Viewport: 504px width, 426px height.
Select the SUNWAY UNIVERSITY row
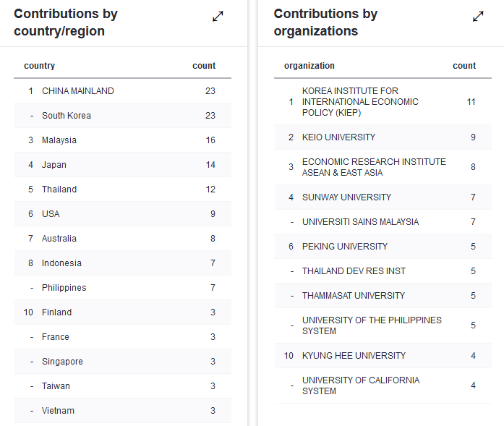pos(383,197)
